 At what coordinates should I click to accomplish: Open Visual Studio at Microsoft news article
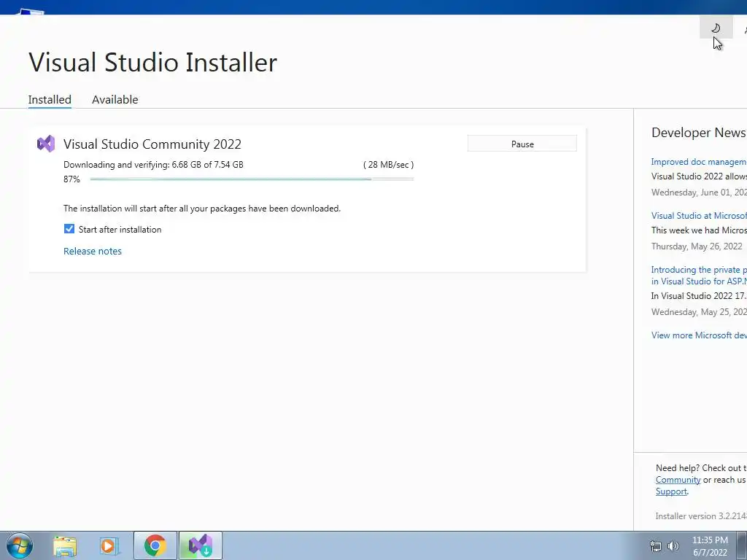pyautogui.click(x=699, y=216)
